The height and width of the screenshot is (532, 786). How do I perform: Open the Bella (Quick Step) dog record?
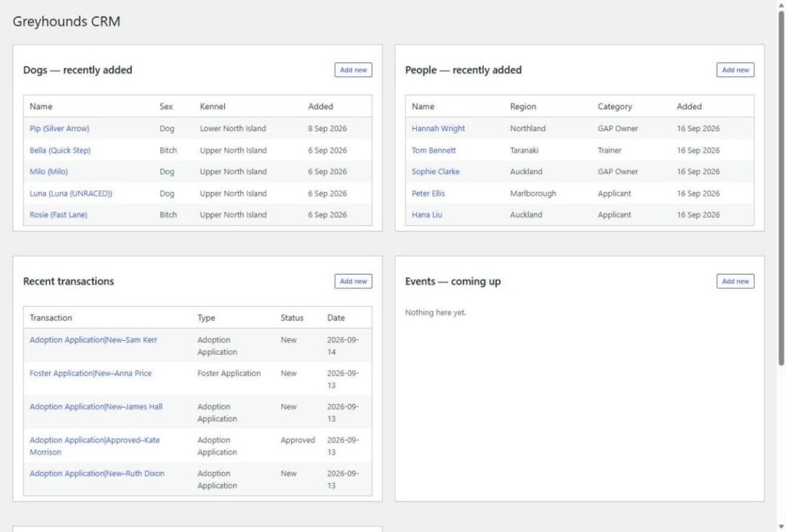(60, 150)
